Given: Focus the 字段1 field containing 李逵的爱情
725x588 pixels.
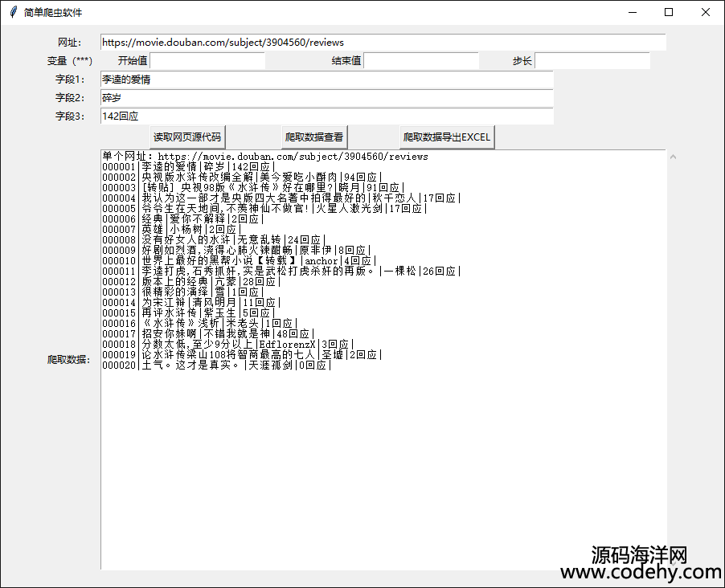Looking at the screenshot, I should 326,80.
